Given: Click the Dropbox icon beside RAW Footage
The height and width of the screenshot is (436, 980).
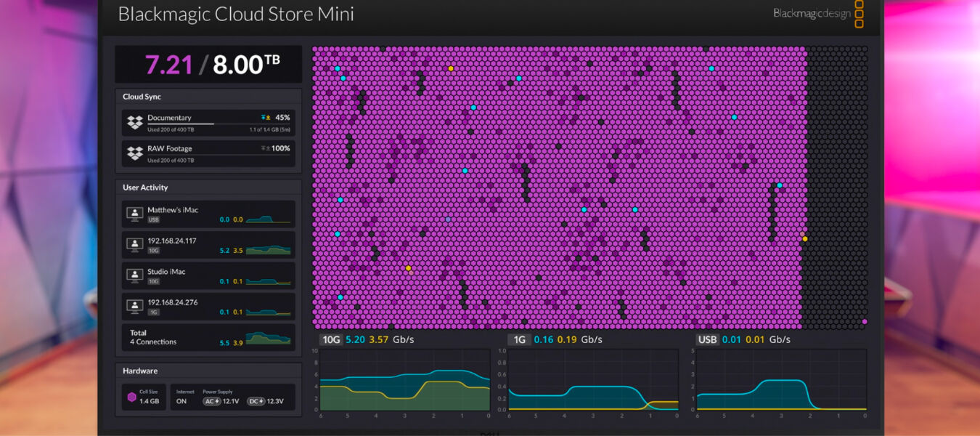Looking at the screenshot, I should [134, 153].
